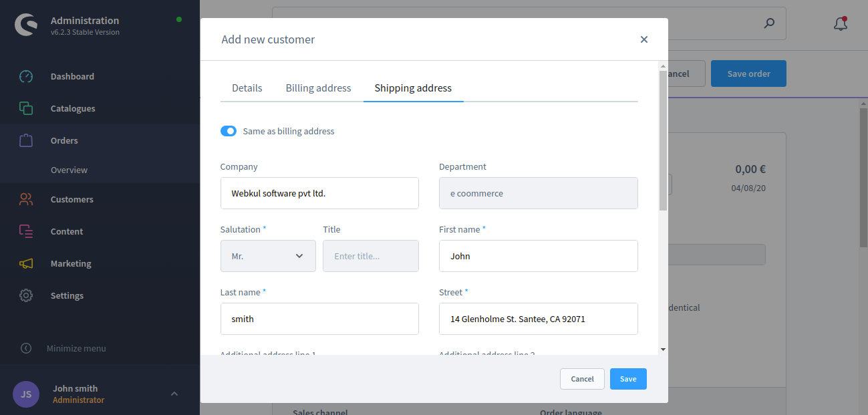The width and height of the screenshot is (868, 415).
Task: Click the 0,00 € total amount
Action: 750,169
